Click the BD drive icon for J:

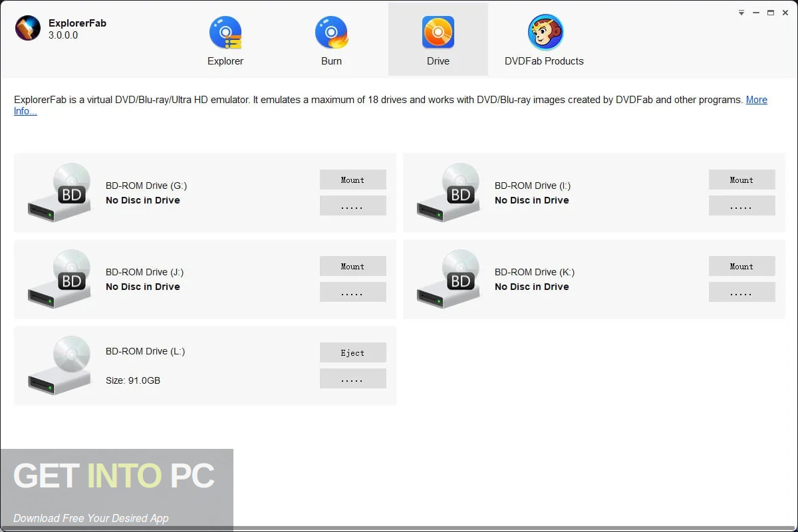pyautogui.click(x=59, y=279)
